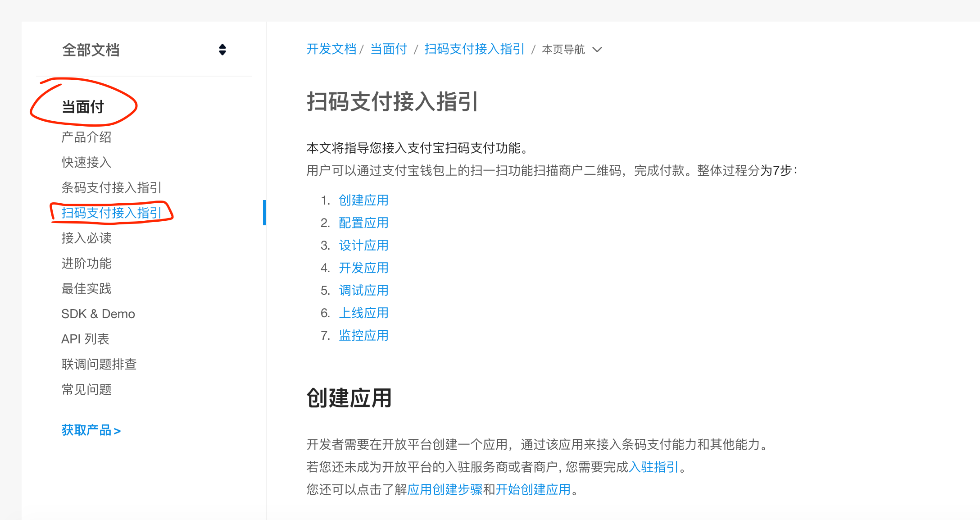Select SDK & Demo in the sidebar
980x520 pixels.
[98, 314]
